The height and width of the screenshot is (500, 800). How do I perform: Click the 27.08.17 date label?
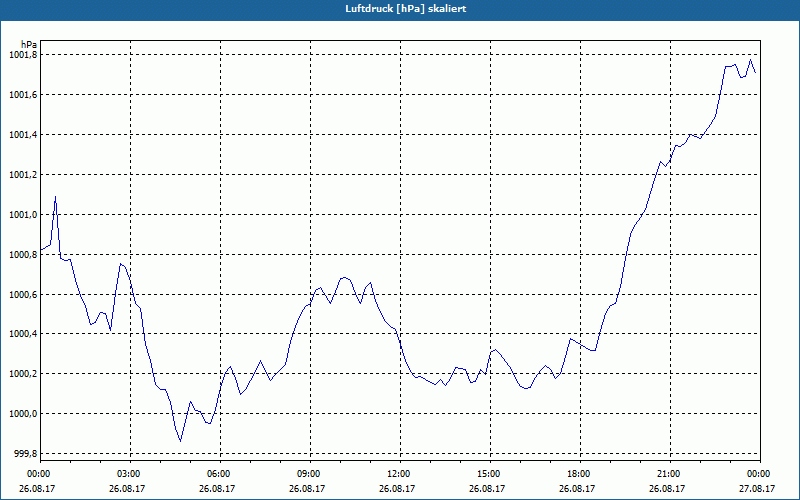click(757, 488)
